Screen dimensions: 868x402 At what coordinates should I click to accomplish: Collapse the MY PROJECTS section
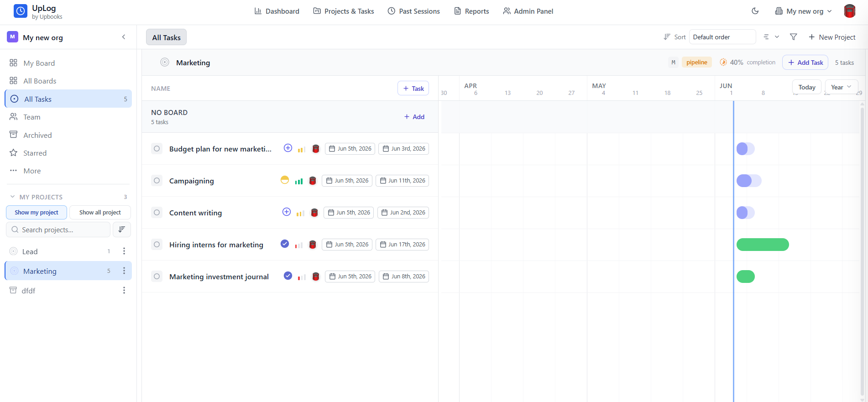coord(13,197)
